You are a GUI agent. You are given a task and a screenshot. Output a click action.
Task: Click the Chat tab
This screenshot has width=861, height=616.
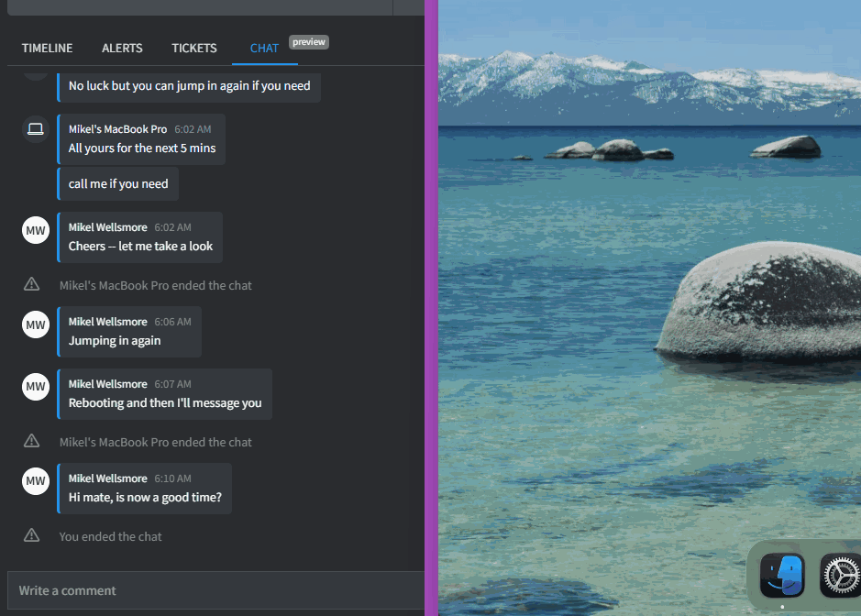click(264, 48)
